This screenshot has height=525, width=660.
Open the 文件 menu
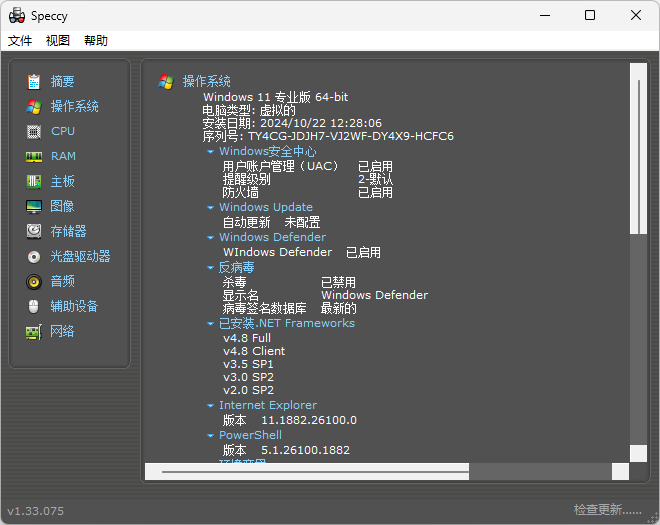click(20, 40)
